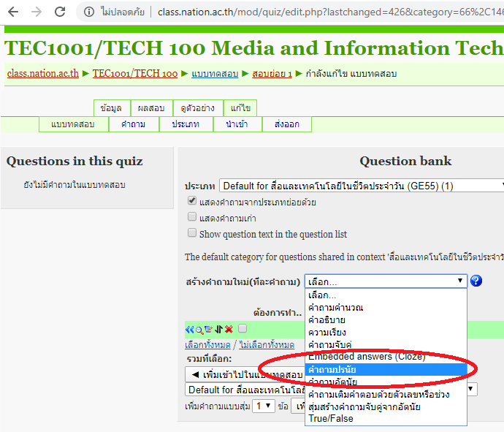Image resolution: width=504 pixels, height=432 pixels.
Task: Switch to the ผลสอบ tab
Action: coord(152,107)
